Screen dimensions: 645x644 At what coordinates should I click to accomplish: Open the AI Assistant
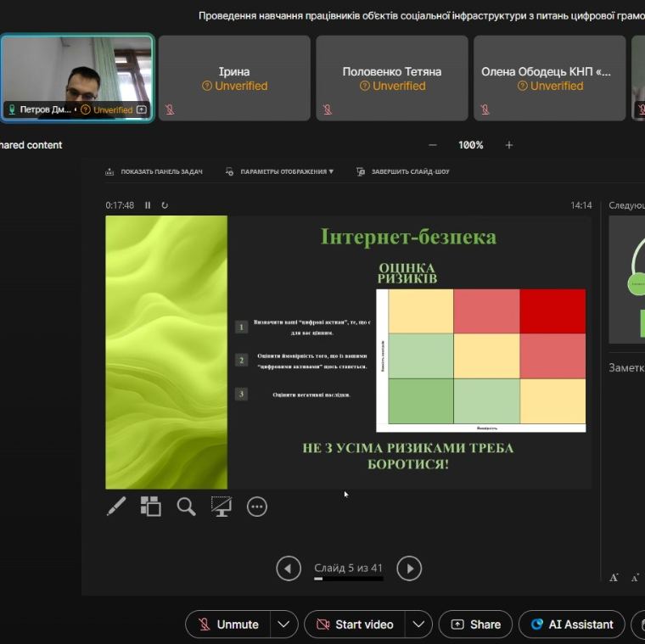571,624
